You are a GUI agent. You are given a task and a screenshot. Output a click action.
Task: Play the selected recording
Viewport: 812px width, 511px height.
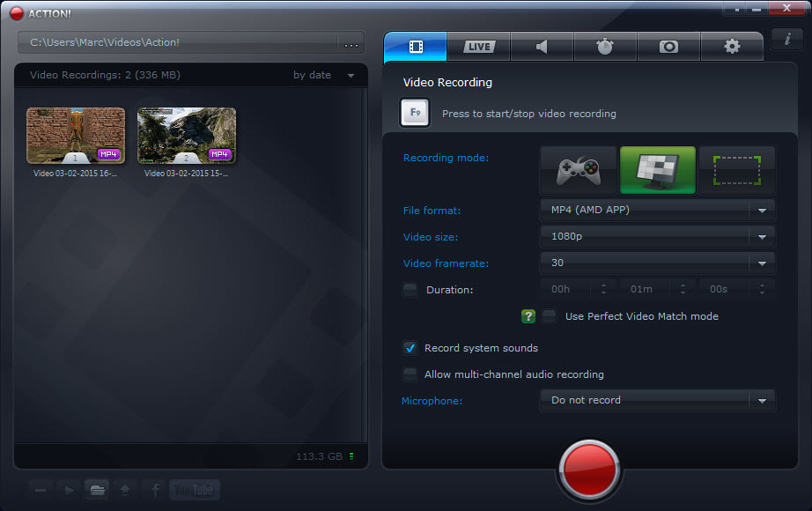(69, 490)
